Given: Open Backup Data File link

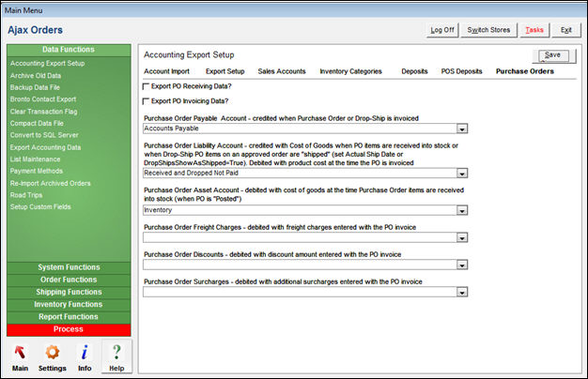Looking at the screenshot, I should (35, 87).
